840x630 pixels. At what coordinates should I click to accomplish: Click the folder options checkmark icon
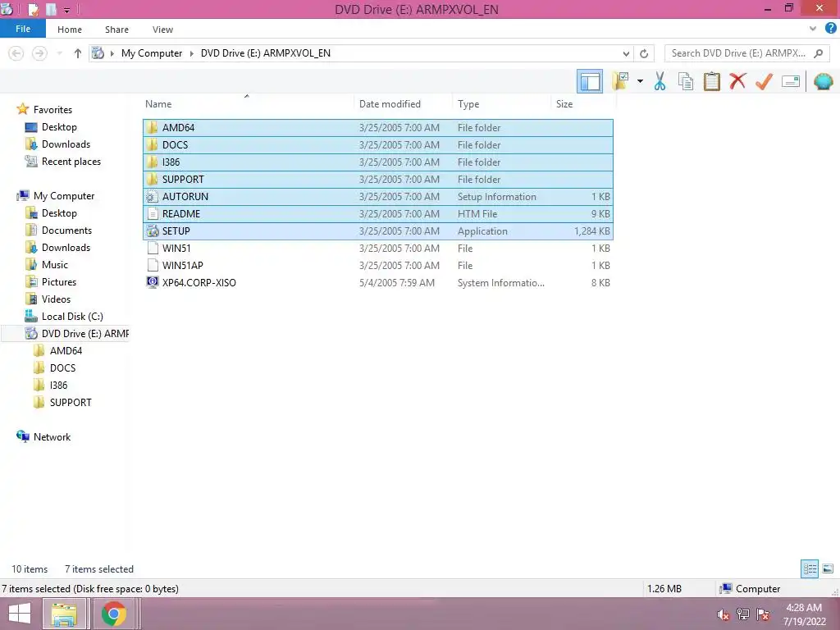(x=620, y=81)
